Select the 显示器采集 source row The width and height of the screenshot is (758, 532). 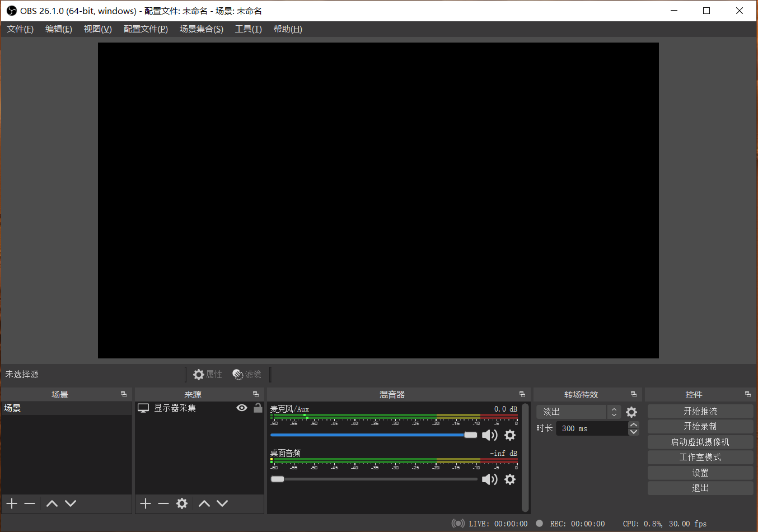tap(199, 408)
